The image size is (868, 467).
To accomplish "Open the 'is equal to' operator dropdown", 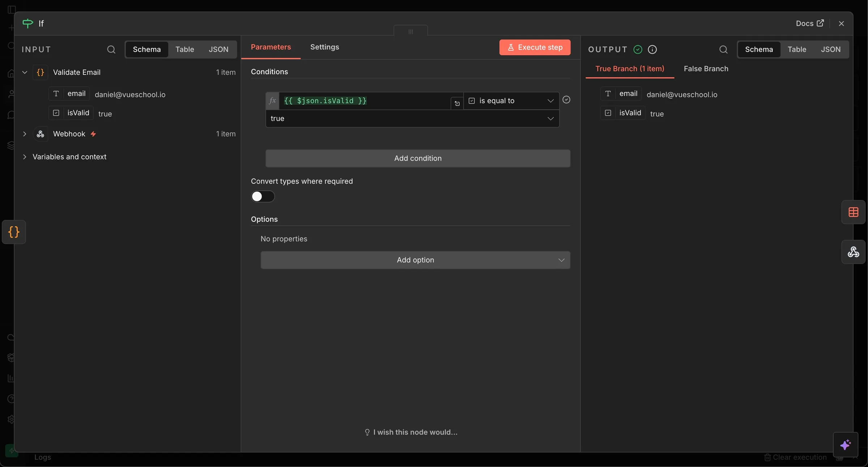I will pos(511,101).
